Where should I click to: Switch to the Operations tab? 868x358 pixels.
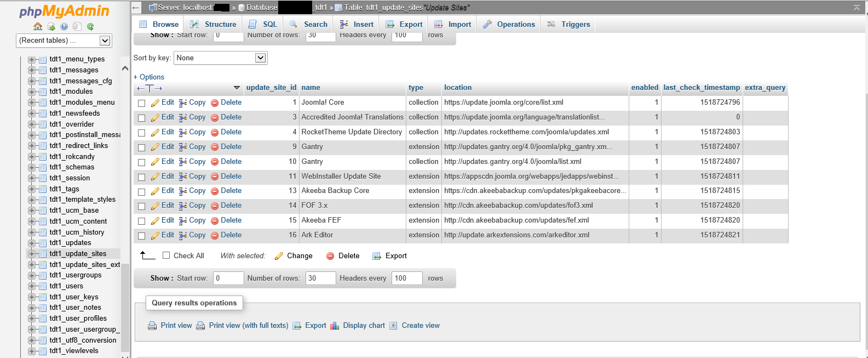tap(509, 24)
